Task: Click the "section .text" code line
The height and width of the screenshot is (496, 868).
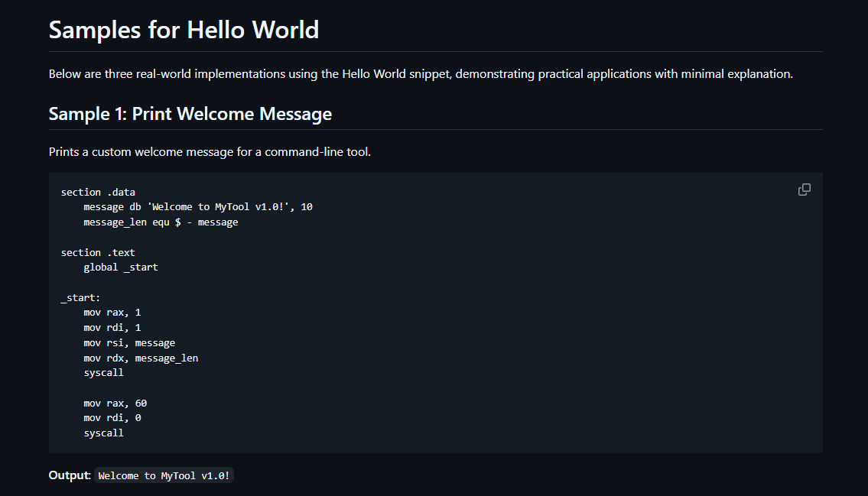Action: coord(98,253)
